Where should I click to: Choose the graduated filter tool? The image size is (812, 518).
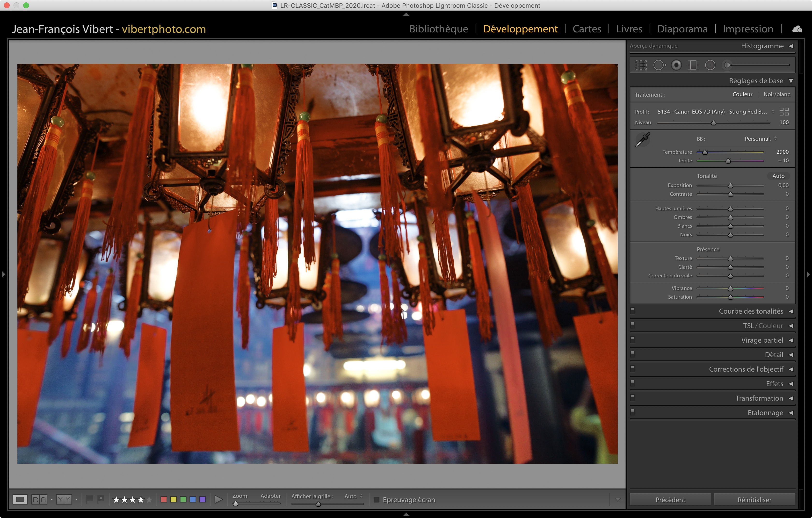[x=693, y=65]
